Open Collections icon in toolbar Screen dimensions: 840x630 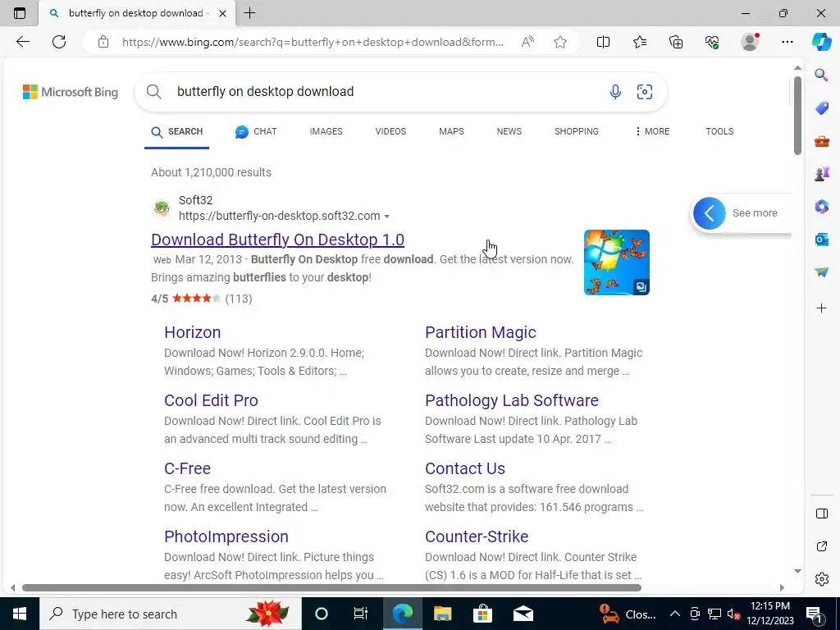point(676,42)
